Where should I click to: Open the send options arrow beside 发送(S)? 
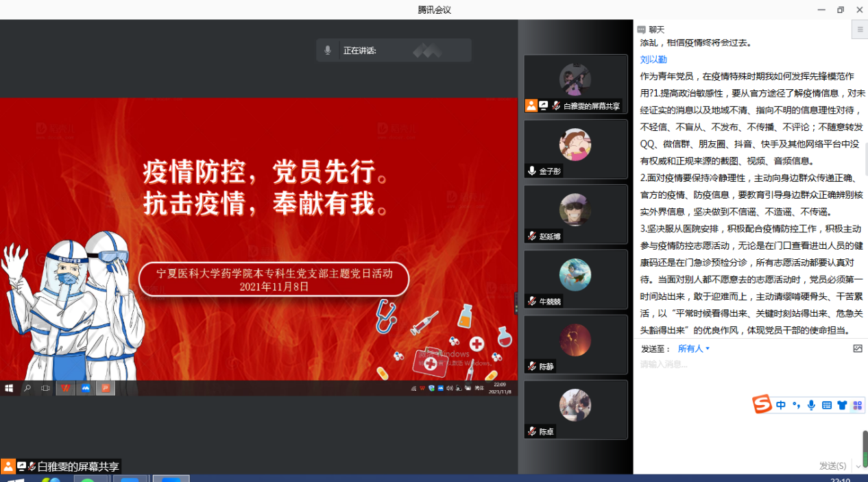click(858, 466)
